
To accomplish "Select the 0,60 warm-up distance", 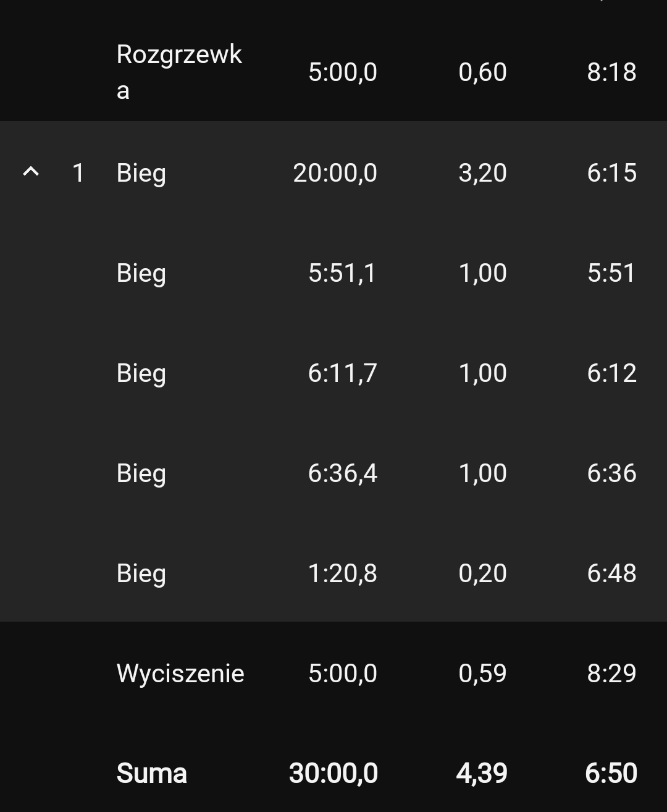I will pyautogui.click(x=482, y=72).
